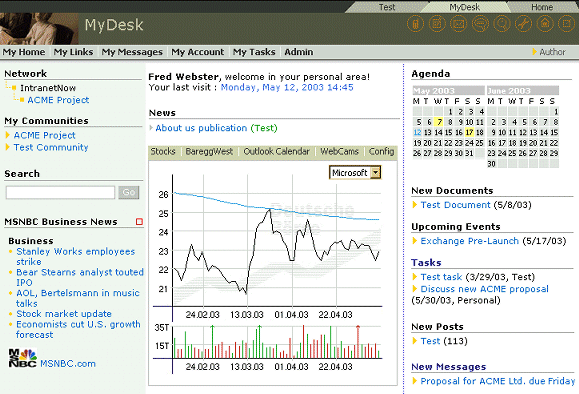Click the document note icon in header
This screenshot has height=394, width=579.
click(x=437, y=24)
